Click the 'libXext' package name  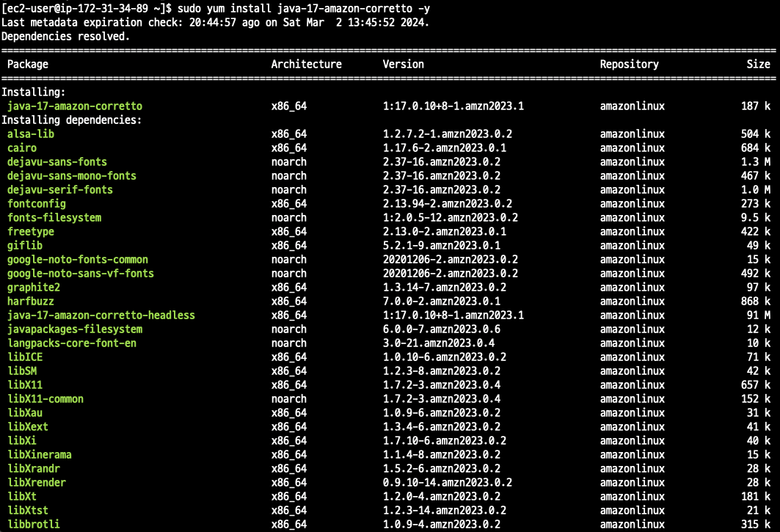pos(28,426)
